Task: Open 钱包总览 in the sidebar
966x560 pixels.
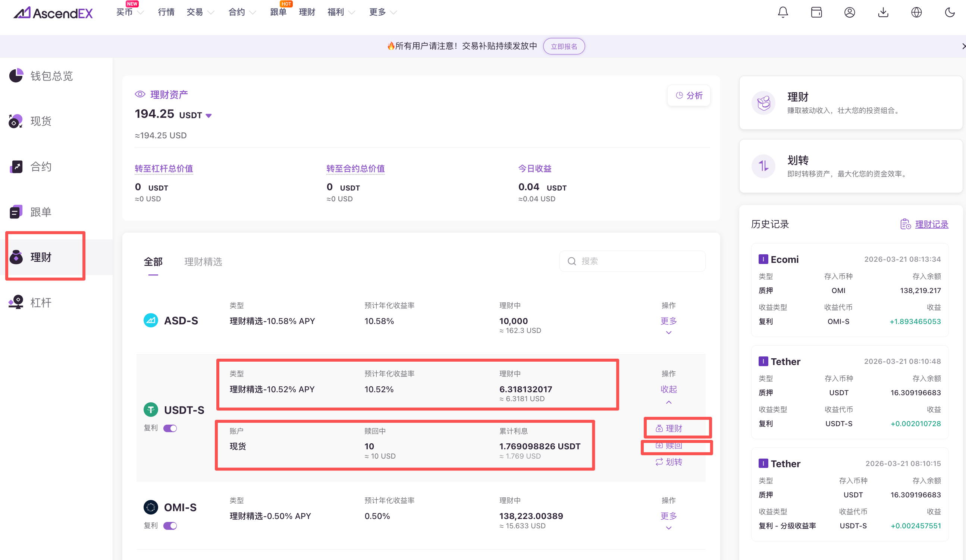Action: tap(51, 76)
